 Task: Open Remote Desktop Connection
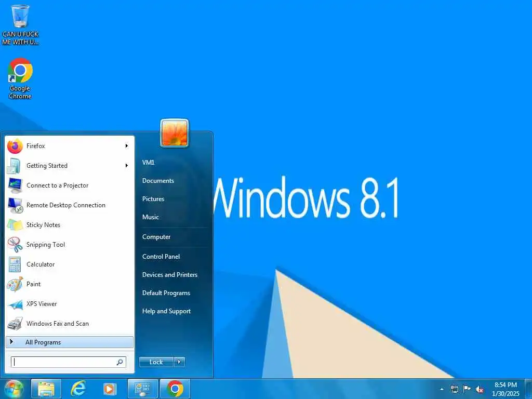pyautogui.click(x=70, y=205)
